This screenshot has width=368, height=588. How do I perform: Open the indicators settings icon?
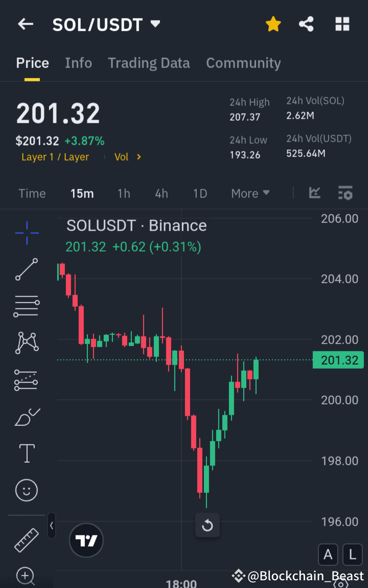pyautogui.click(x=346, y=193)
